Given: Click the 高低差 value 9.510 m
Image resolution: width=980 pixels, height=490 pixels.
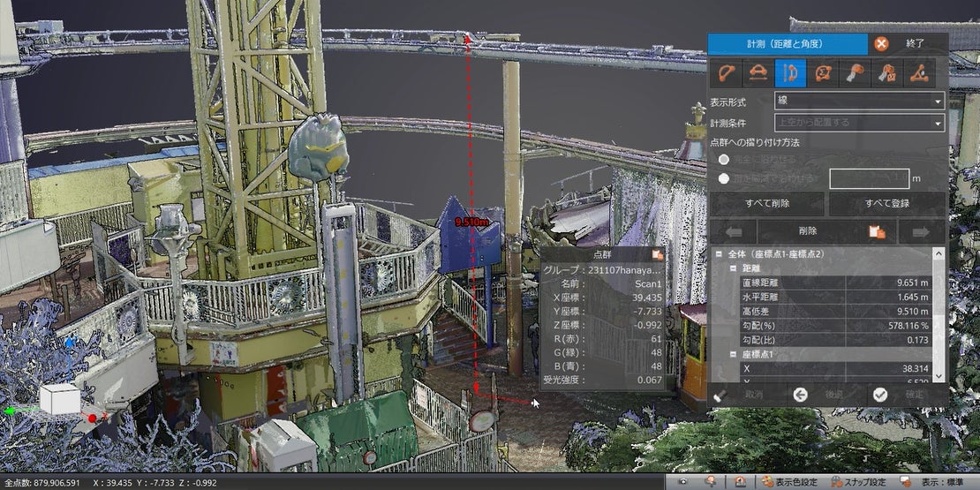Looking at the screenshot, I should [912, 312].
